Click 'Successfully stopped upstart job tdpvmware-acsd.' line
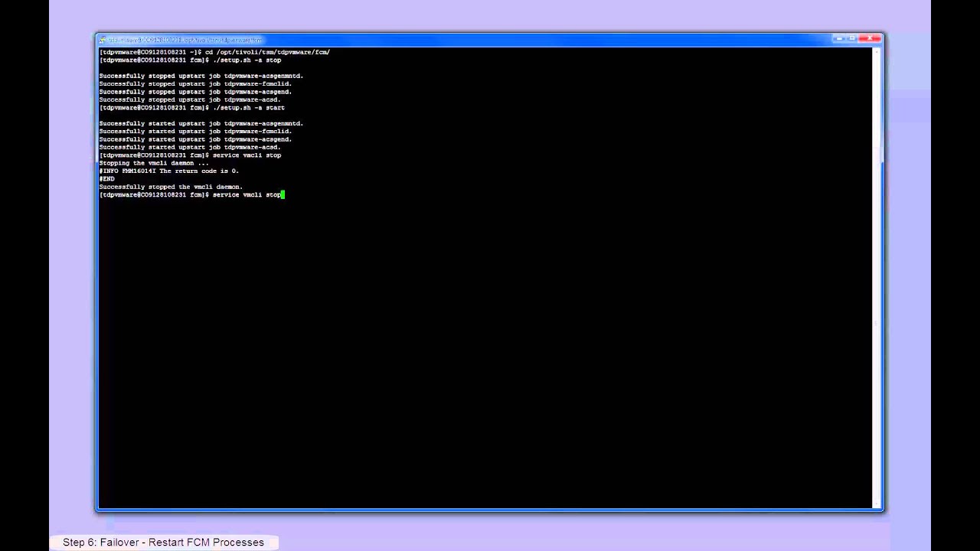The image size is (980, 551). pos(190,99)
